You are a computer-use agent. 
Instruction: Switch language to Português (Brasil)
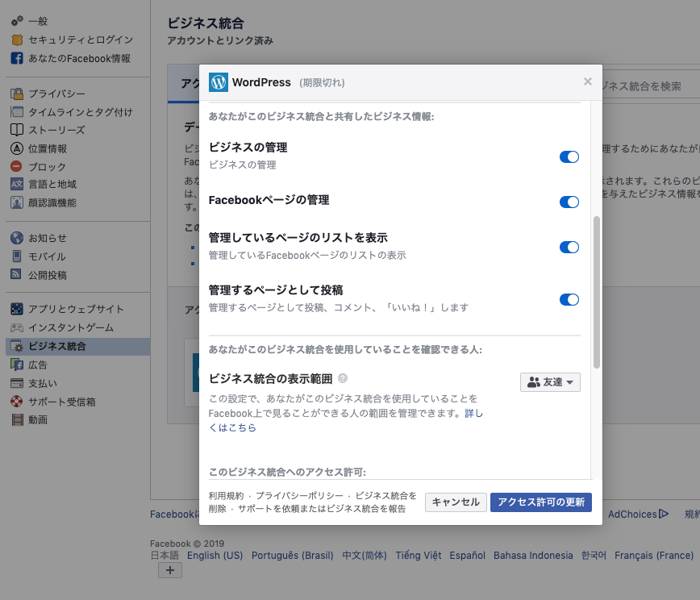tap(293, 556)
